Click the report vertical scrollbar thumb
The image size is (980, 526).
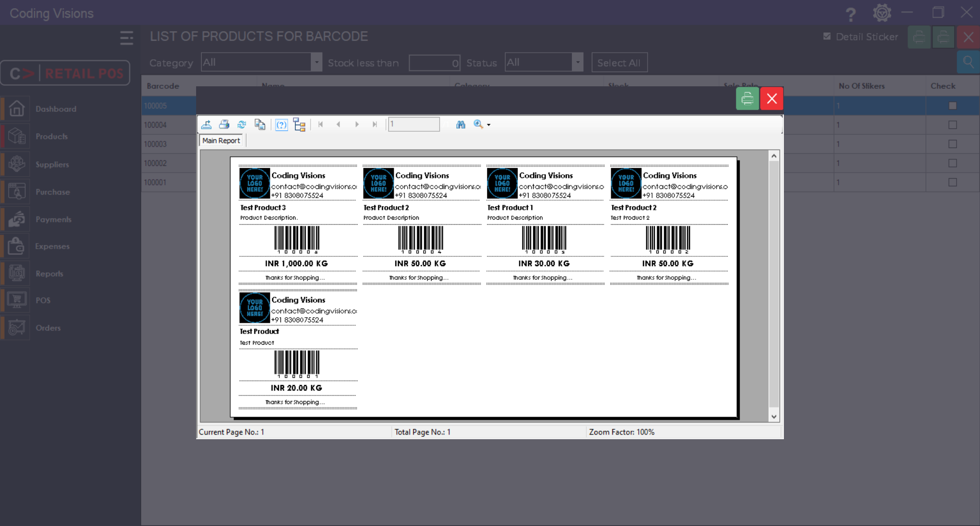(774, 284)
